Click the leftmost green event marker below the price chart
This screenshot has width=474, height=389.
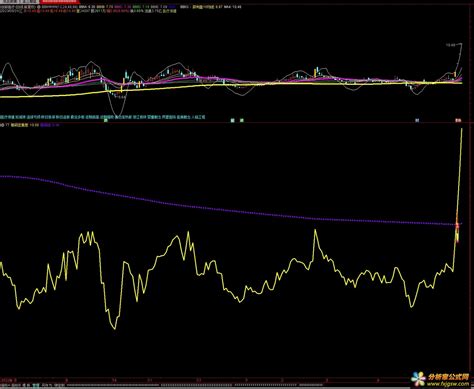106,120
